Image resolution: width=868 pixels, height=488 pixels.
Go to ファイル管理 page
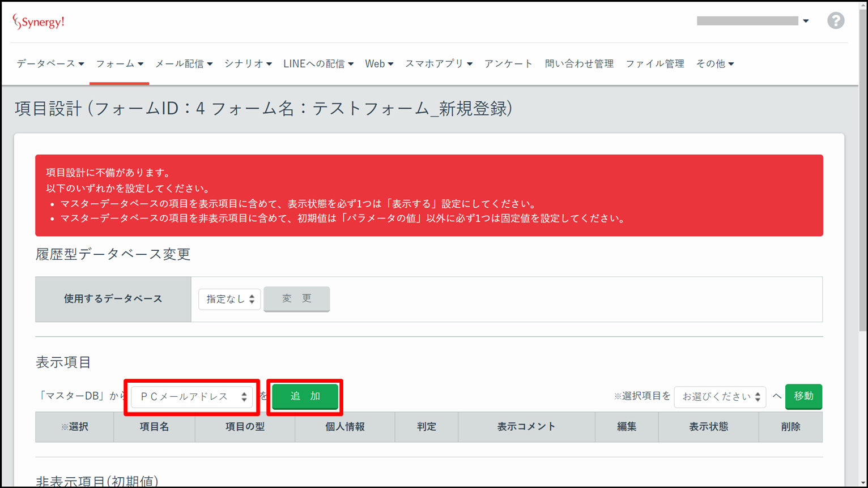tap(654, 64)
